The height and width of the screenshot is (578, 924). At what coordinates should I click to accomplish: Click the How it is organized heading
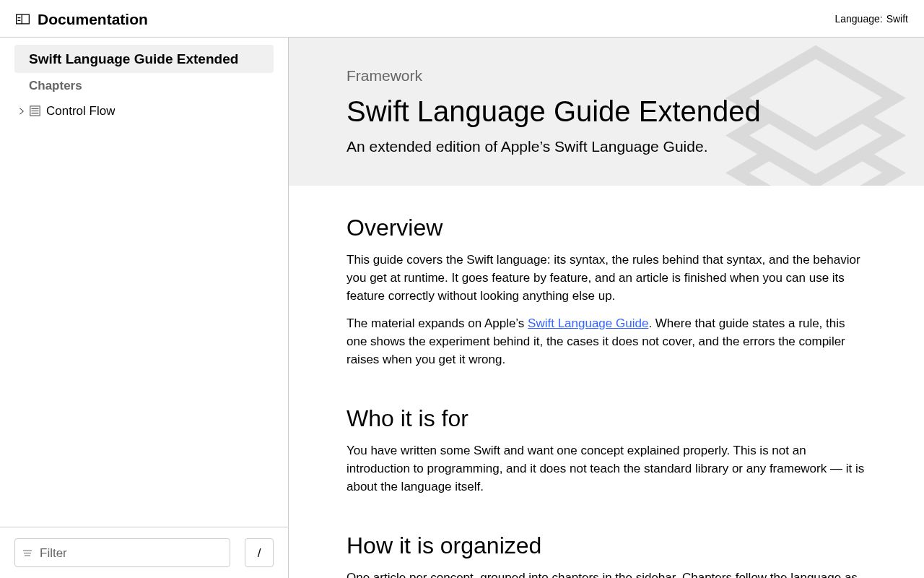click(444, 545)
